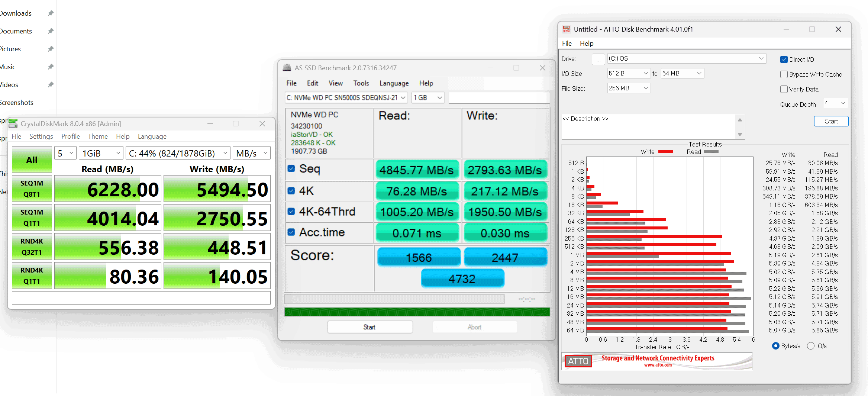
Task: Open the Queue Depth dropdown
Action: point(835,103)
